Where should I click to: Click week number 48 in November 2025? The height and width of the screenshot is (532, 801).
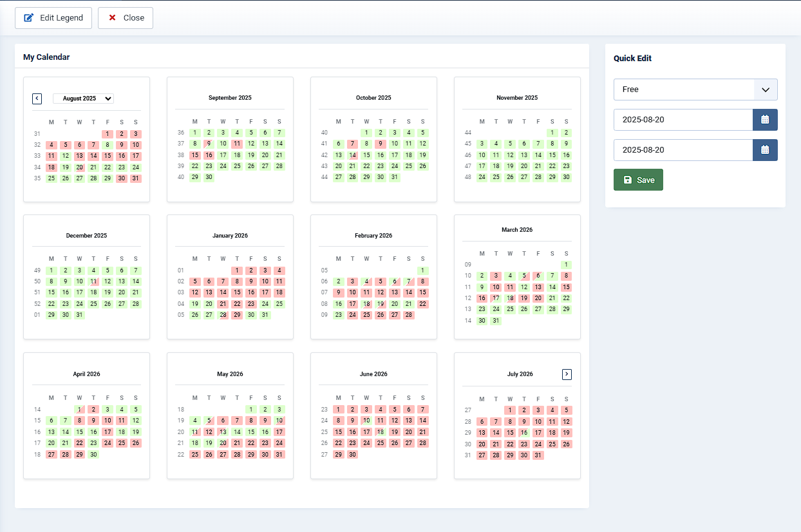[468, 177]
